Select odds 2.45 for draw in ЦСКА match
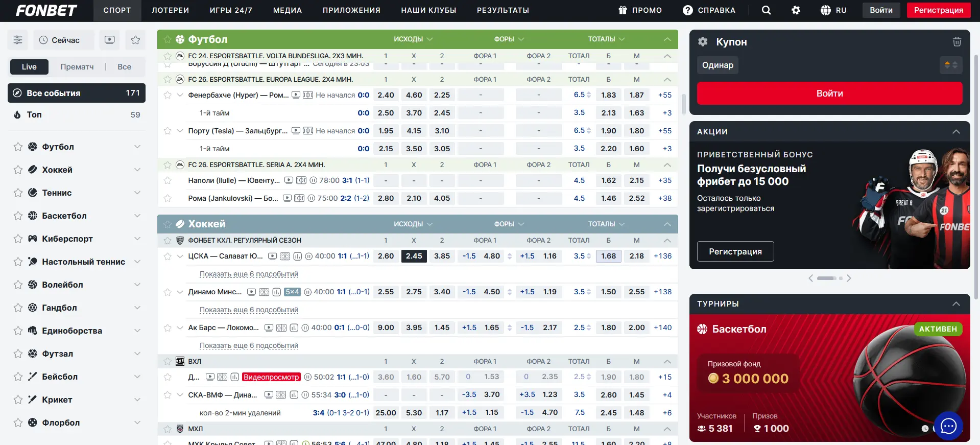 tap(414, 256)
